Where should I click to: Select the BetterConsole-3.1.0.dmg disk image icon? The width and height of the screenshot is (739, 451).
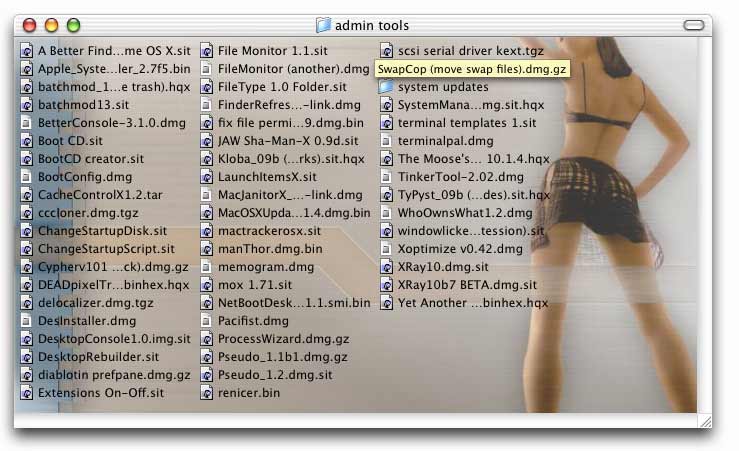(27, 123)
